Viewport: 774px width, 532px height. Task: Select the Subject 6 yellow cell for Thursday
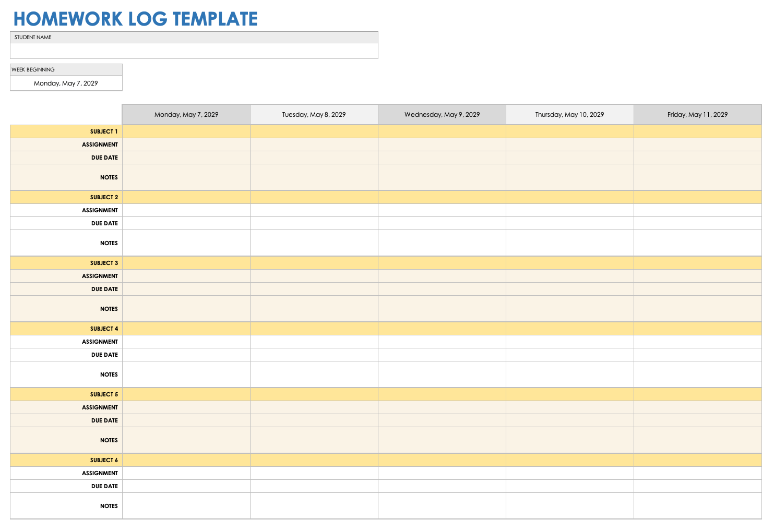click(570, 460)
